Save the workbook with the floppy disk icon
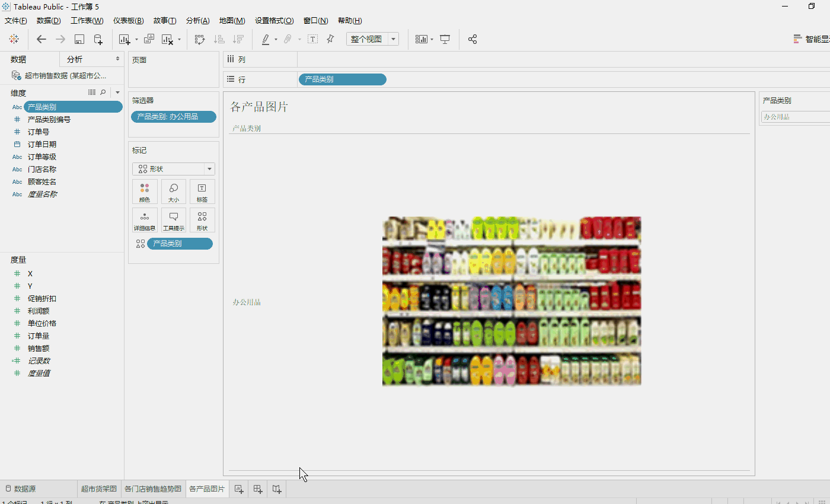Viewport: 830px width, 504px height. (x=79, y=39)
